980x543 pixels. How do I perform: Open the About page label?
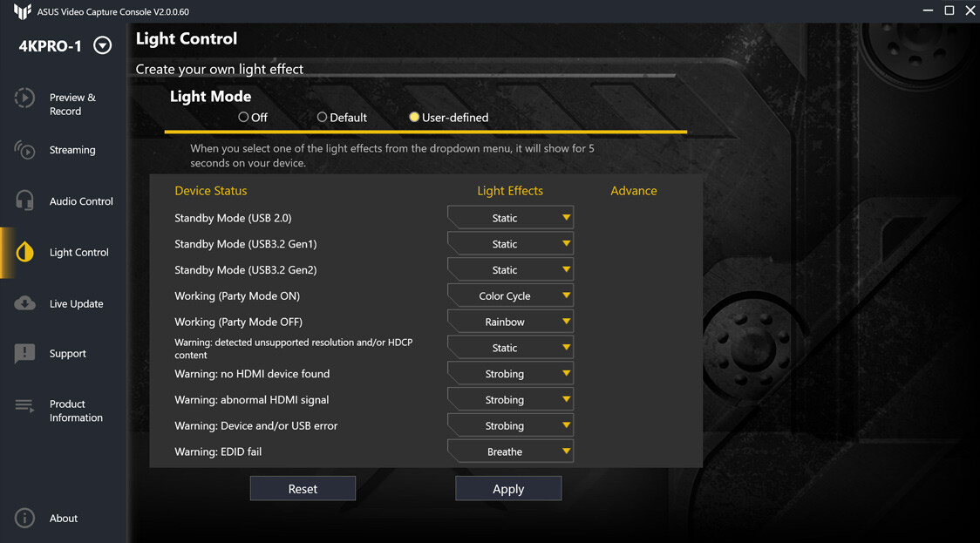pos(64,518)
